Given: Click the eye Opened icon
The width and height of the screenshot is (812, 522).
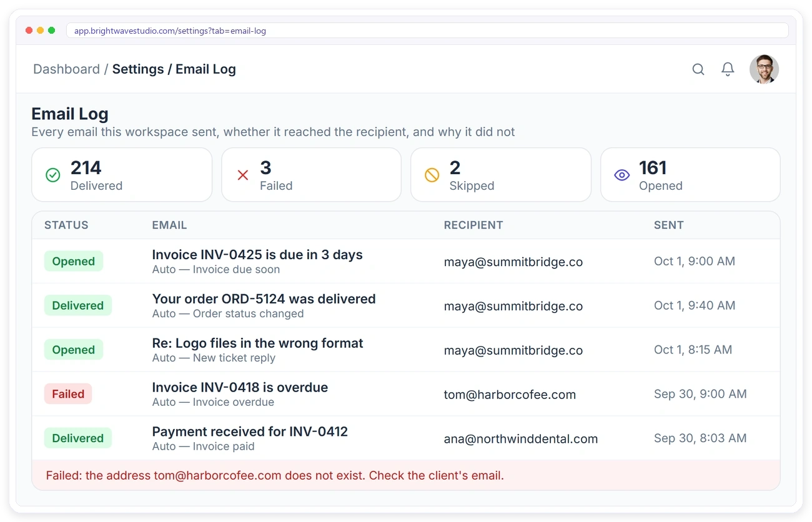Looking at the screenshot, I should [621, 175].
